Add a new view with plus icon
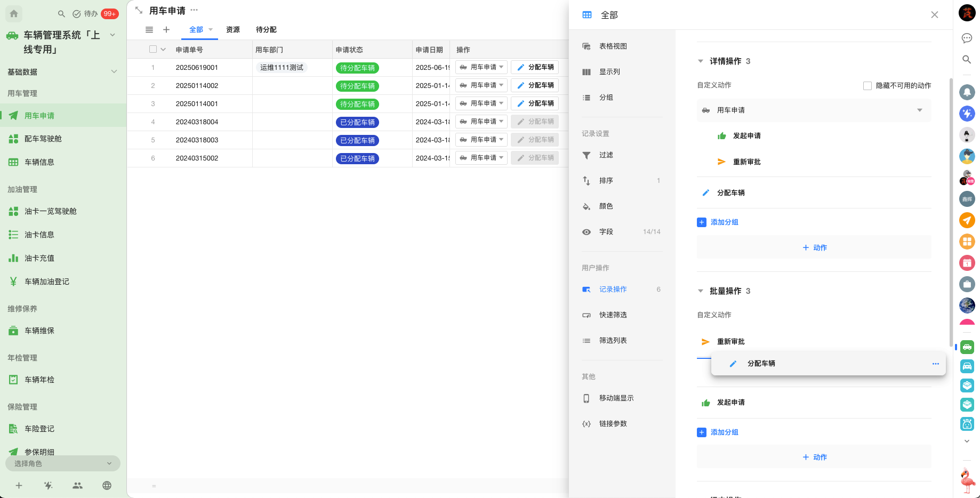The image size is (980, 498). click(166, 30)
